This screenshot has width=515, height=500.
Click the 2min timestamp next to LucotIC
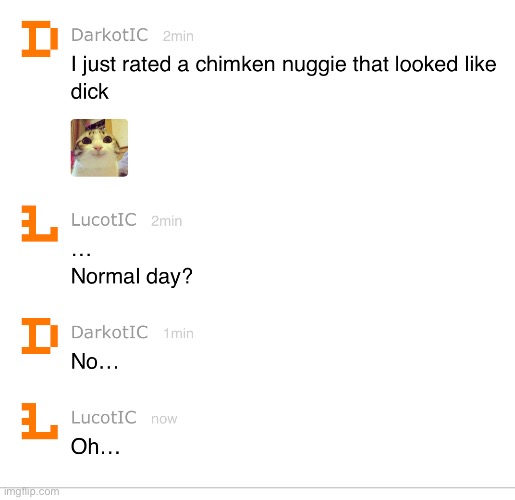pos(166,221)
